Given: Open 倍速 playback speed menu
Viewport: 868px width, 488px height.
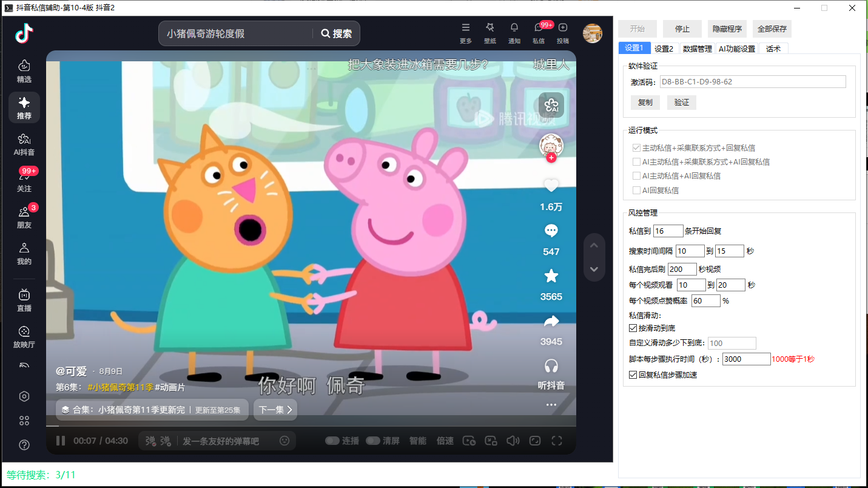Looking at the screenshot, I should click(x=445, y=441).
